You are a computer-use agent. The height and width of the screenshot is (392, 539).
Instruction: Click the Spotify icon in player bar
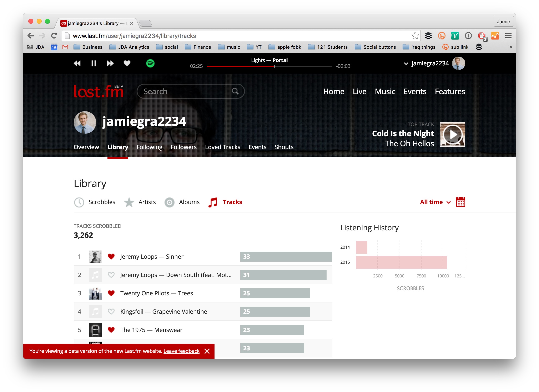(150, 63)
